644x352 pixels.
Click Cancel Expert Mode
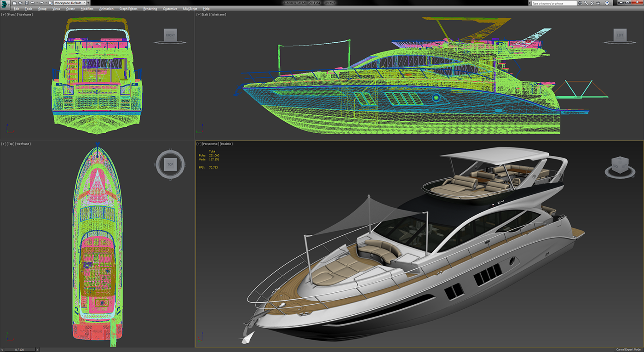628,348
